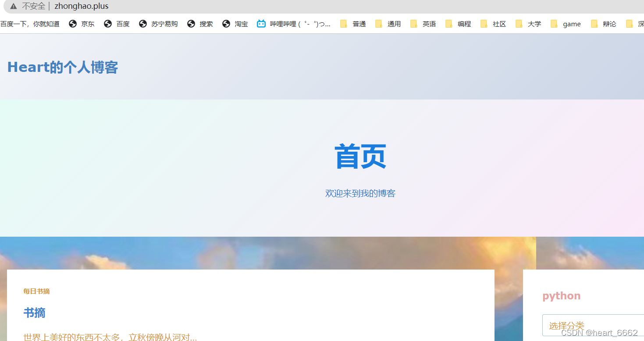
Task: Click the folder icon next to 编程
Action: coord(449,24)
